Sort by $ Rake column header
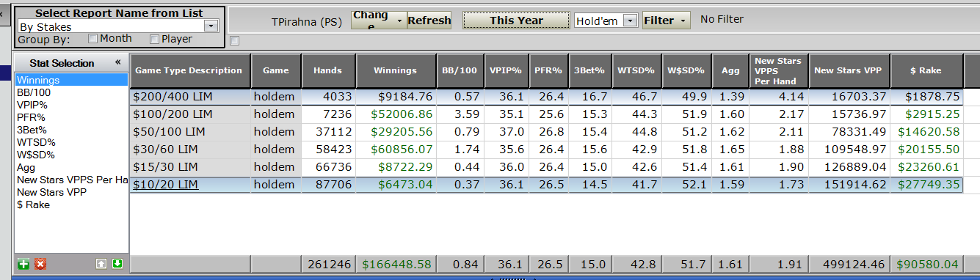980x280 pixels. click(x=926, y=70)
